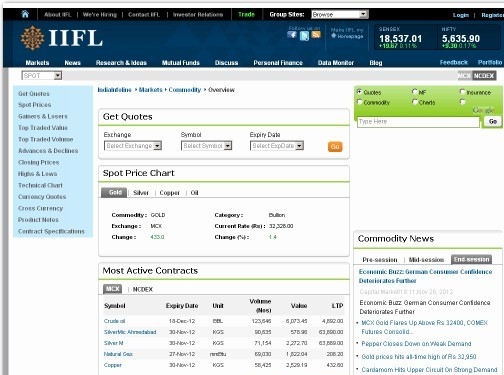This screenshot has width=504, height=375.
Task: Open About IIFL link
Action: [x=58, y=14]
